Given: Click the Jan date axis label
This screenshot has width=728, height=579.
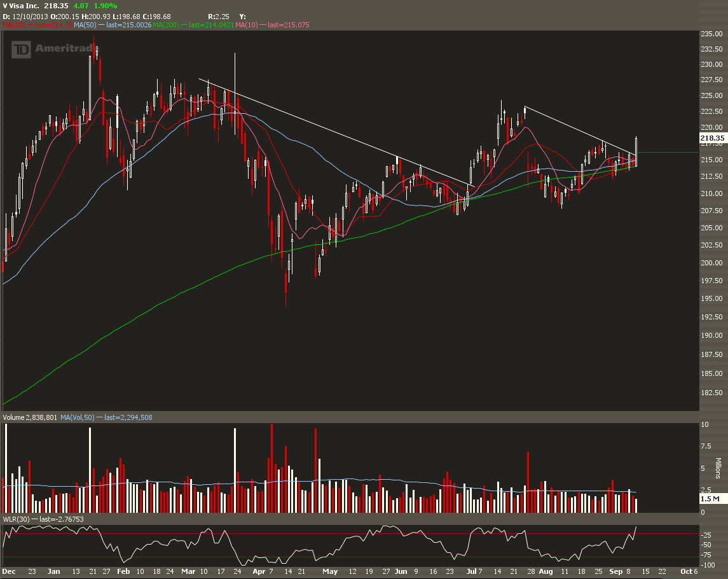Looking at the screenshot, I should [54, 571].
